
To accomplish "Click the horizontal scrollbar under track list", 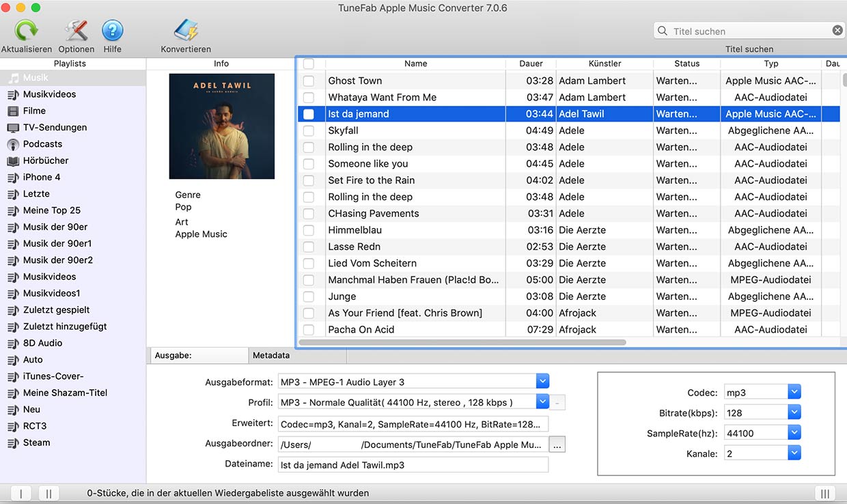I will 462,342.
